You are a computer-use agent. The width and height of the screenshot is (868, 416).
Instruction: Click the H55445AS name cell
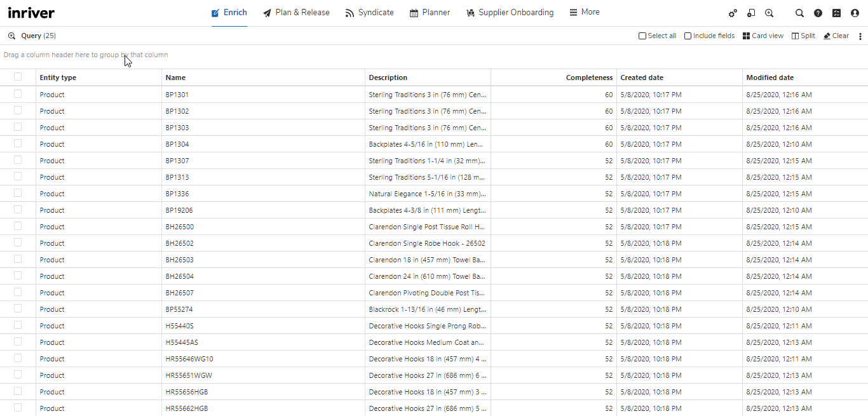[263, 342]
